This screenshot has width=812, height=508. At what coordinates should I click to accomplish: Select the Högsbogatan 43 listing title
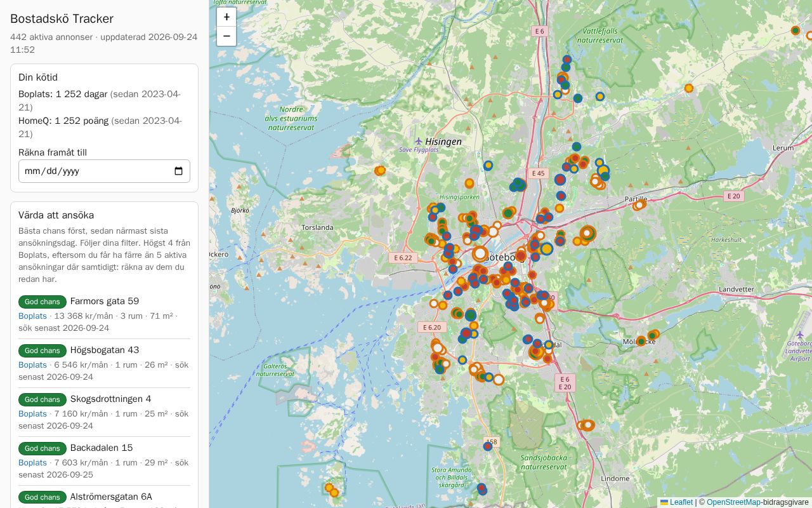coord(105,350)
